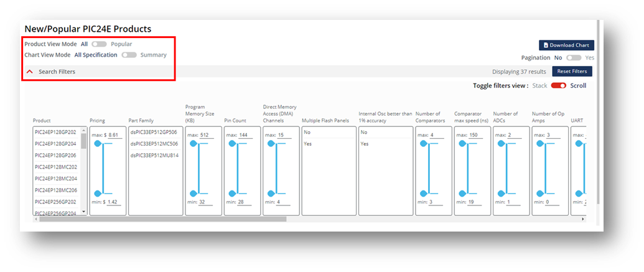Select PIC24EP128GP202 in the Product list

coord(55,132)
